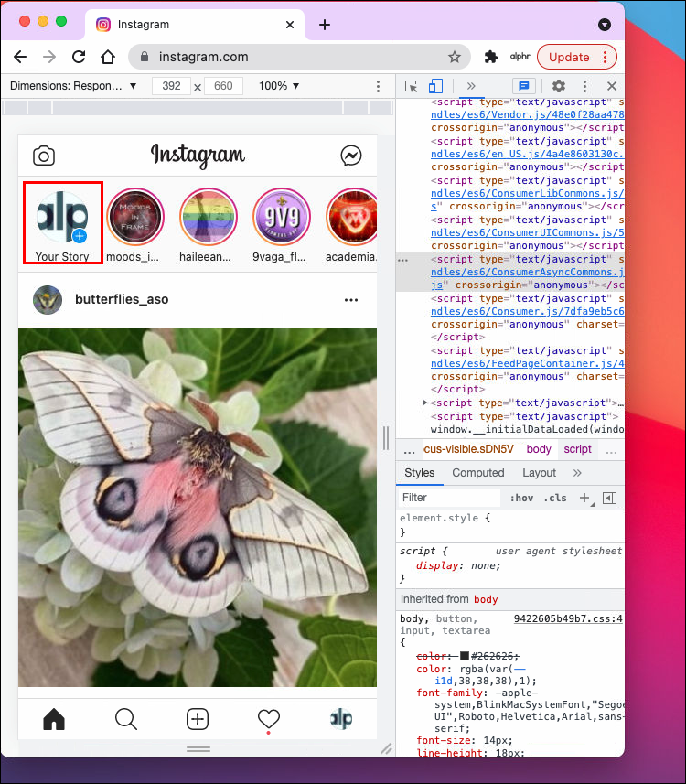Toggle .cls class editor

point(555,498)
